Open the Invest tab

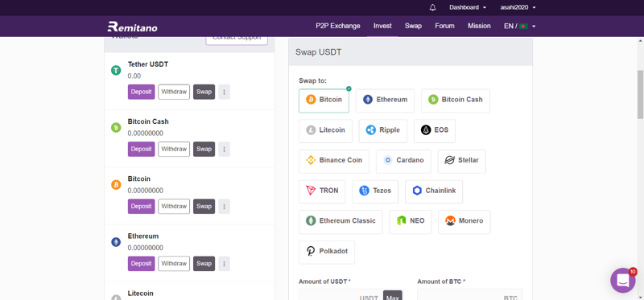click(382, 26)
